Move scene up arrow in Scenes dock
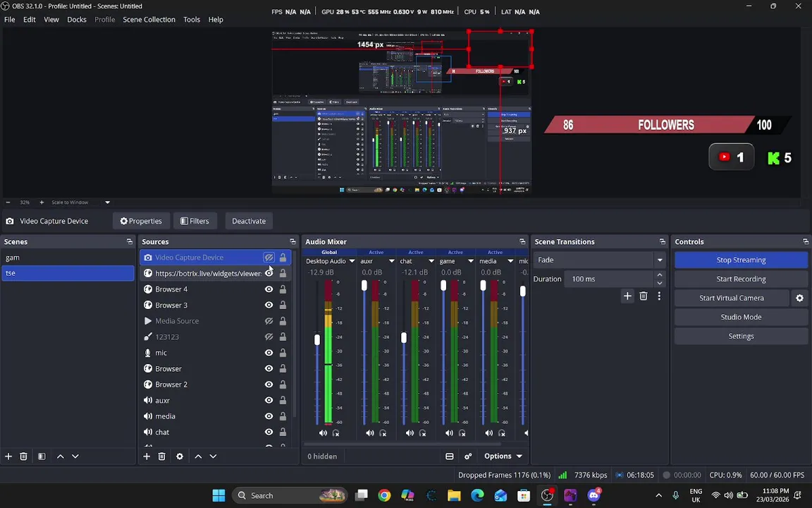Viewport: 812px width, 508px height. tap(61, 456)
